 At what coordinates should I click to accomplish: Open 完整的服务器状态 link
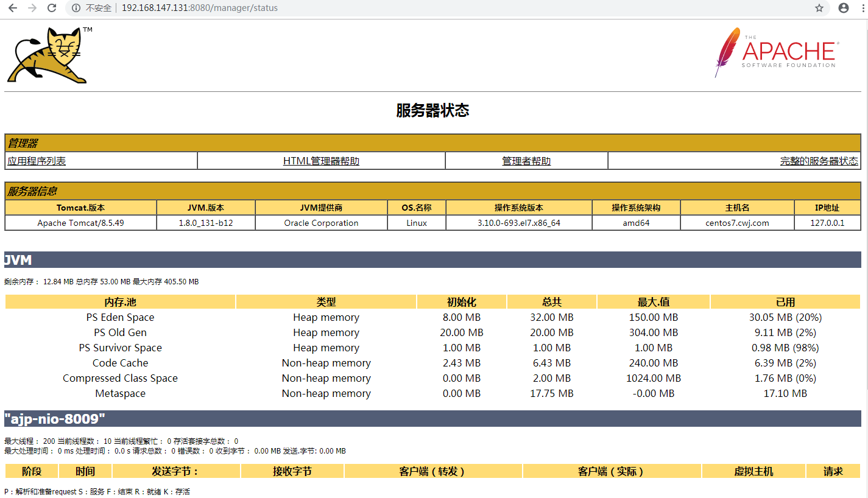(819, 161)
